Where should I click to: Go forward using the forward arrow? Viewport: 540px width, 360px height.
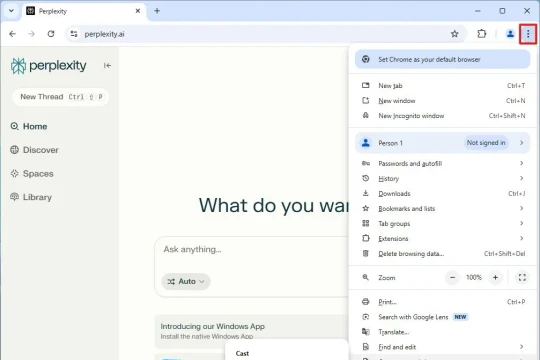click(31, 34)
